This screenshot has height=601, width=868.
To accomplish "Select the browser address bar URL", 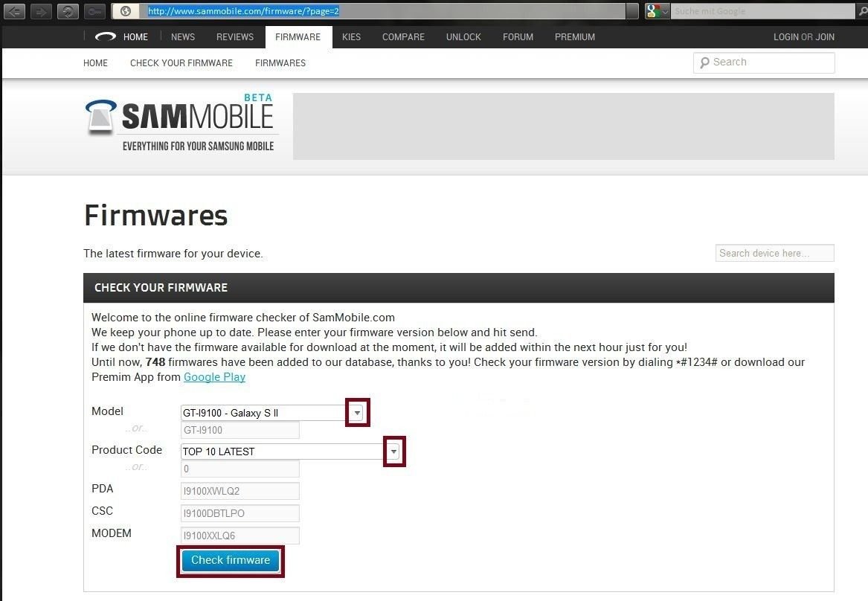I will coord(243,11).
